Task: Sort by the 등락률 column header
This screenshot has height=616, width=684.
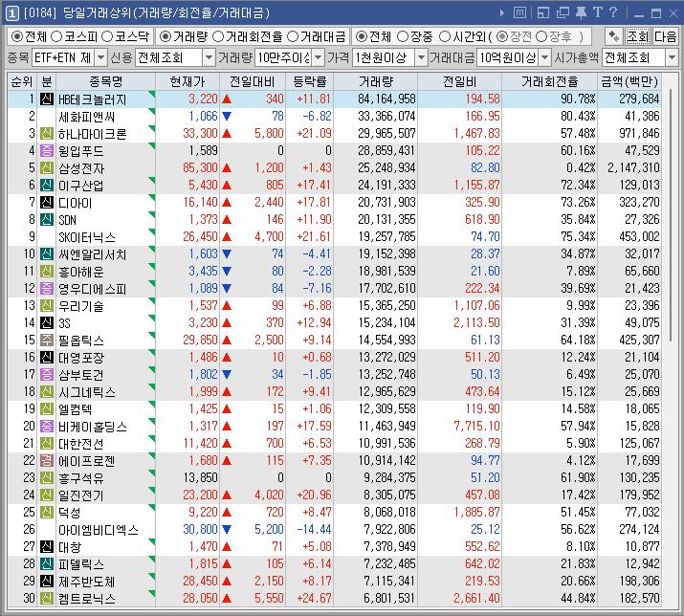Action: (x=309, y=81)
